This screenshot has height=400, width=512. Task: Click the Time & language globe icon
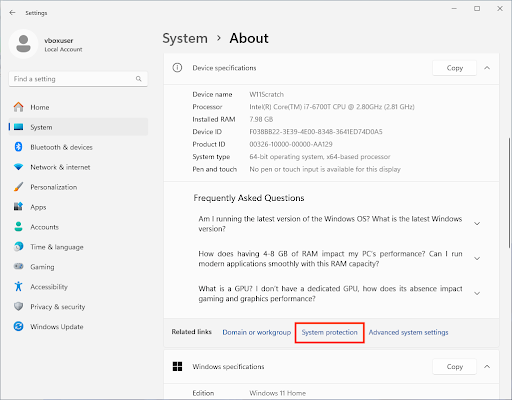click(19, 247)
